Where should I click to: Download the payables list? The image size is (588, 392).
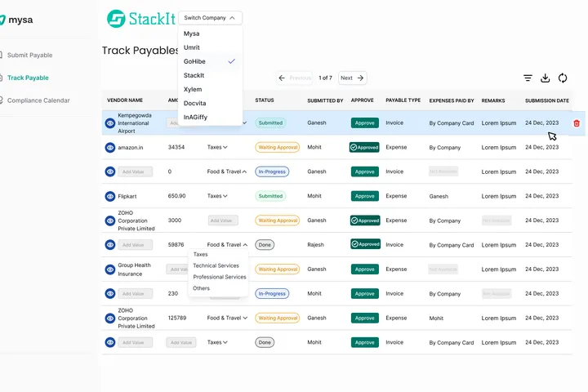coord(545,78)
